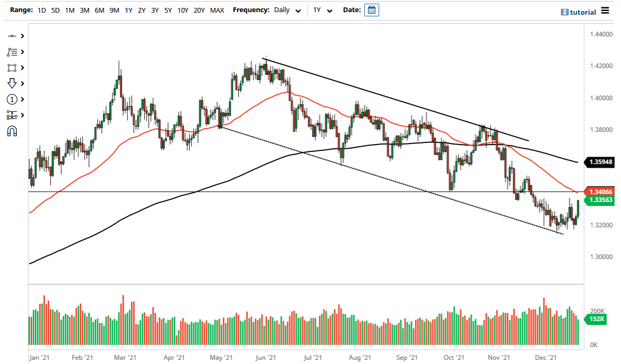Select the numbered callout tool
The width and height of the screenshot is (621, 364).
click(x=13, y=99)
